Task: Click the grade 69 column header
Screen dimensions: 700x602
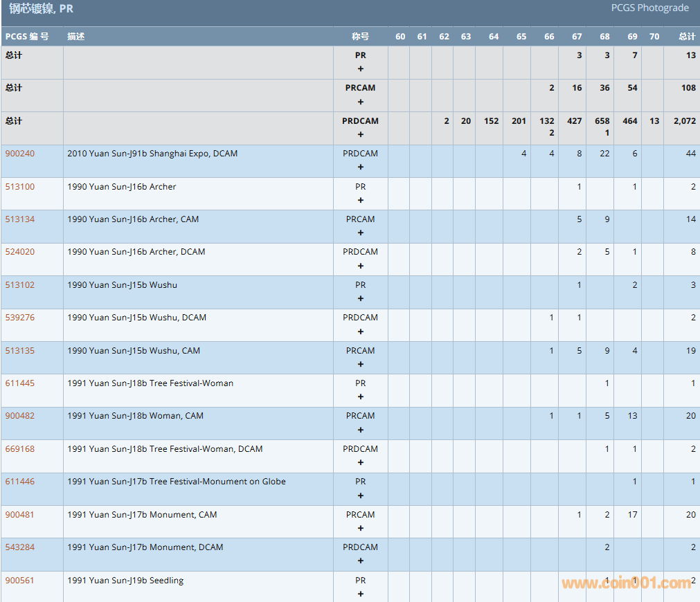Action: [632, 37]
